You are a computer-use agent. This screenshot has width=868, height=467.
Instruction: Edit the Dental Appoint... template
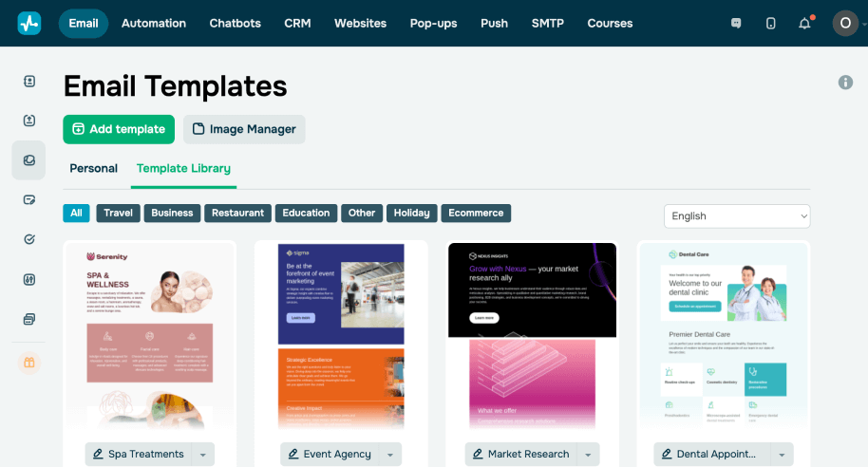click(x=712, y=455)
